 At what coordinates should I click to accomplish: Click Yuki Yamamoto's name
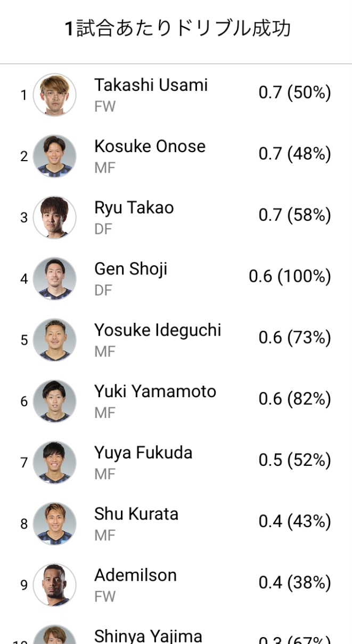point(155,391)
